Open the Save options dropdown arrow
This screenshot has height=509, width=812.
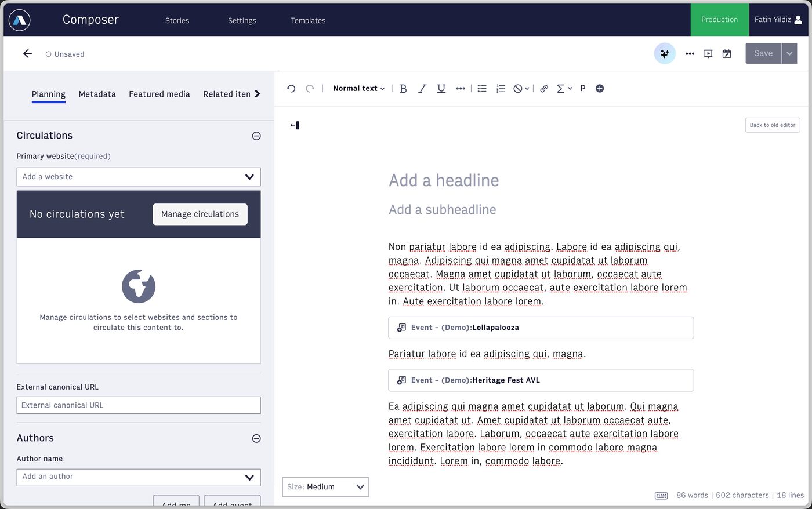pos(789,53)
